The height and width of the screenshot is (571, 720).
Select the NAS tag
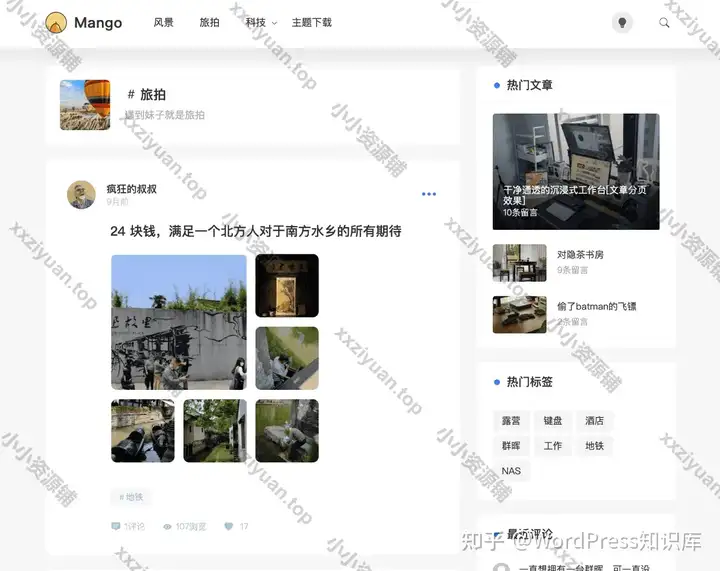click(x=511, y=471)
